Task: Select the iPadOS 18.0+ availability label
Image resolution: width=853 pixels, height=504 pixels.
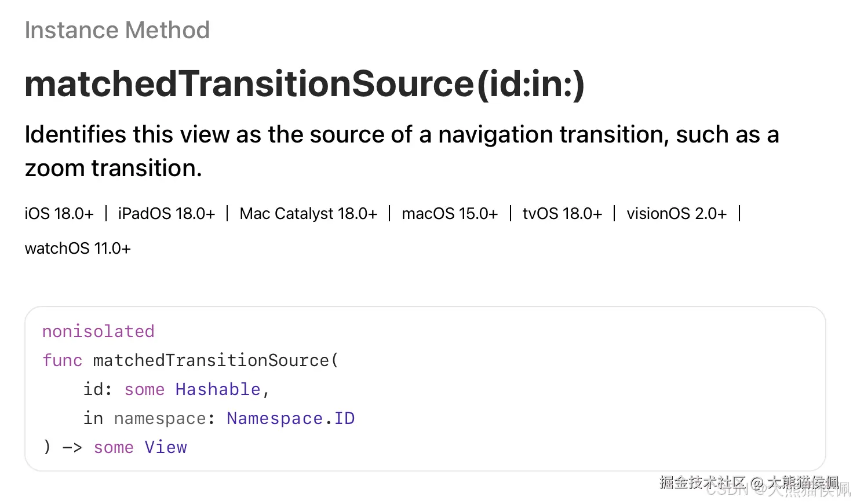Action: [166, 214]
